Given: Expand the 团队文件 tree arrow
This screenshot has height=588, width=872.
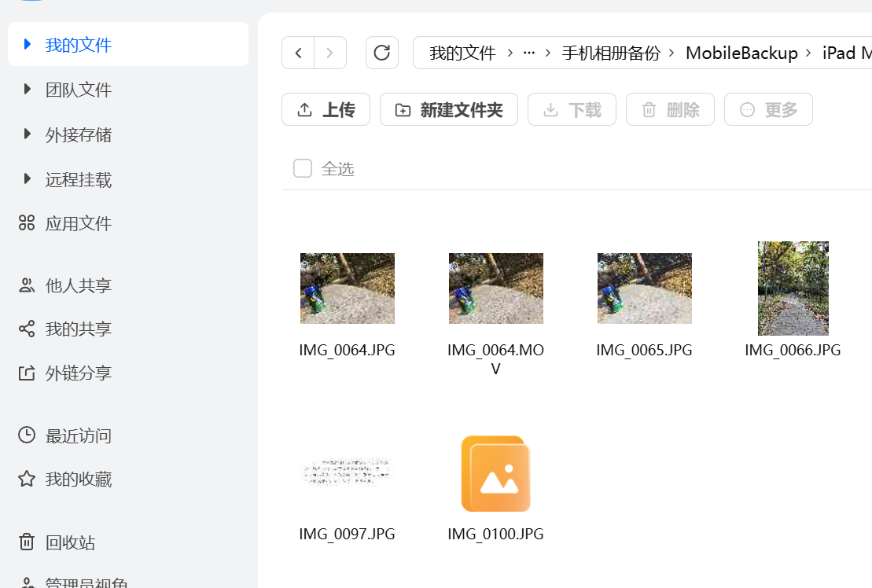Looking at the screenshot, I should coord(28,89).
